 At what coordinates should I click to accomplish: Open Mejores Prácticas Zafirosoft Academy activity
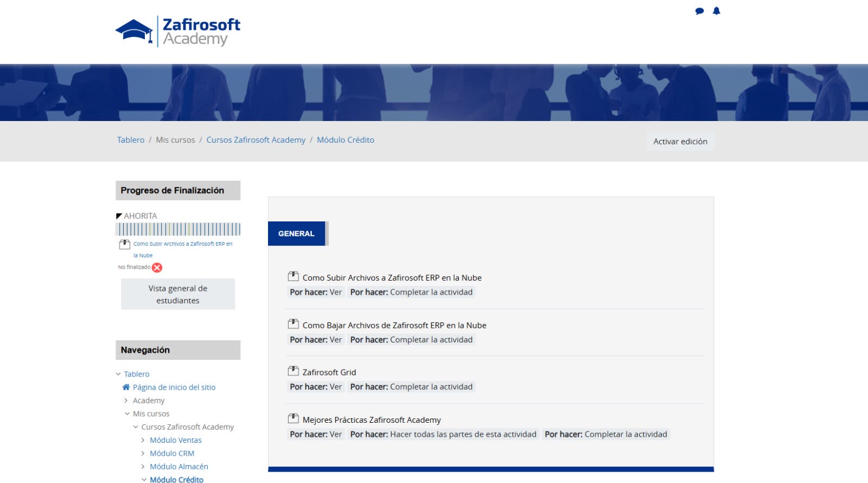coord(372,420)
